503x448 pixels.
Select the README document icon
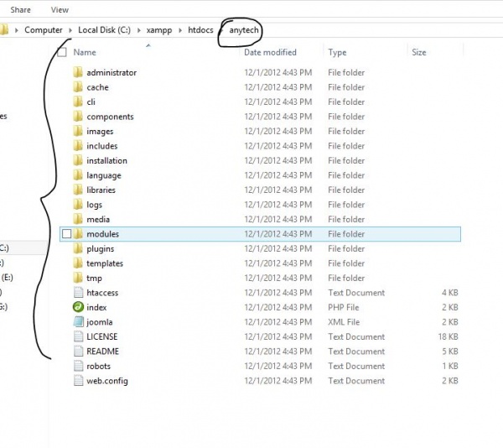click(78, 352)
